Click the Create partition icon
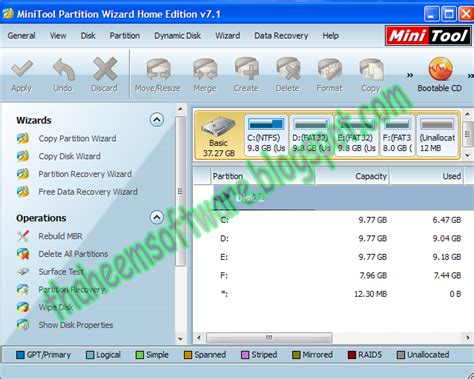474x379 pixels. [246, 69]
